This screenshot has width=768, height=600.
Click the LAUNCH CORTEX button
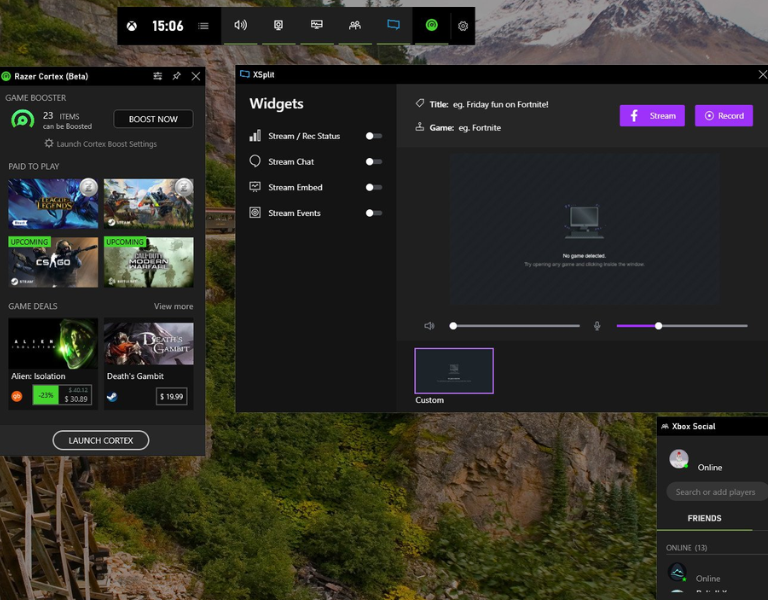point(101,440)
